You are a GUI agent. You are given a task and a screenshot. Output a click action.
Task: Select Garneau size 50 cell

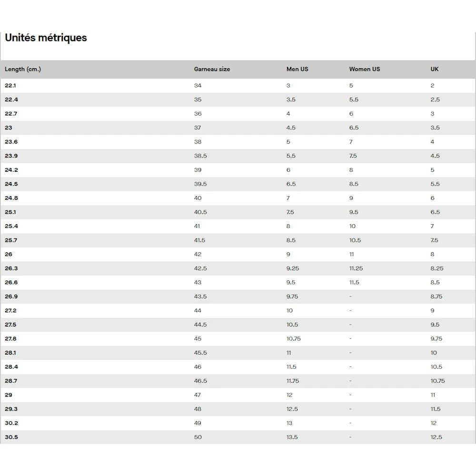pyautogui.click(x=198, y=437)
